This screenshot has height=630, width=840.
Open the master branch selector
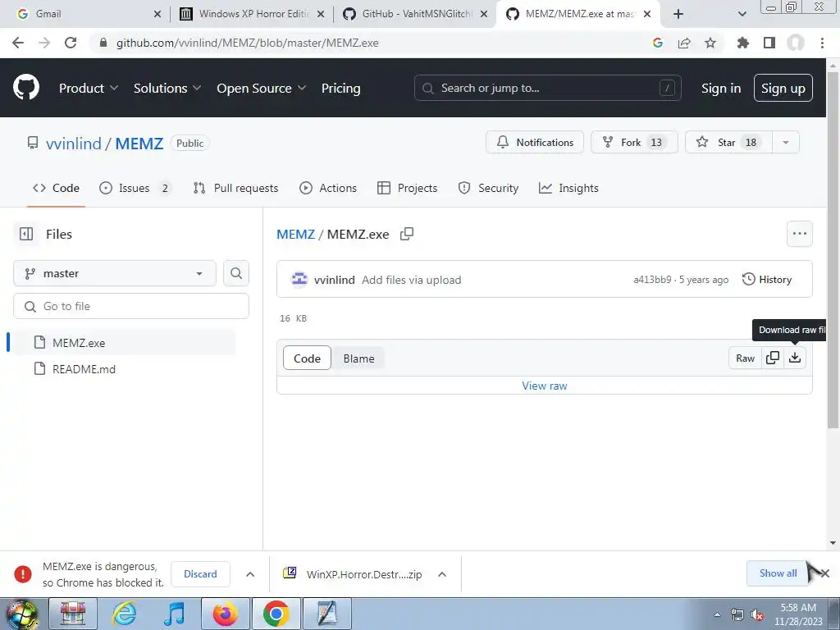[115, 273]
